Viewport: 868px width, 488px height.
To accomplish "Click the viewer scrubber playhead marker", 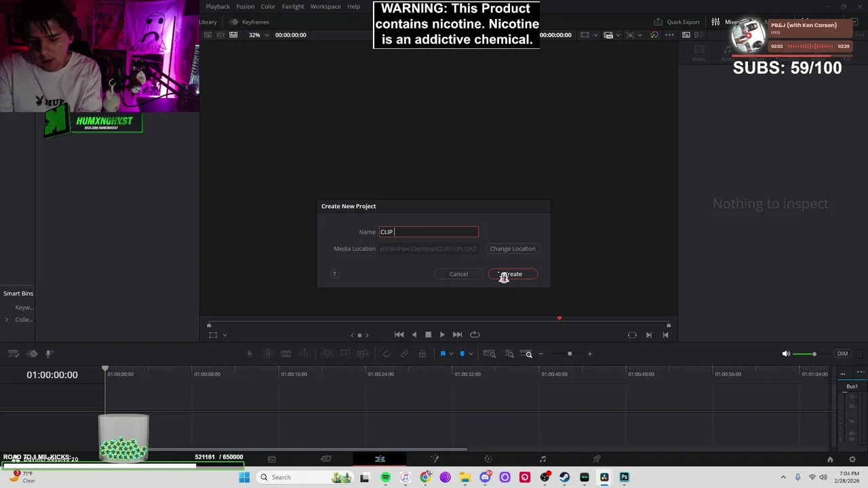I will tap(559, 318).
